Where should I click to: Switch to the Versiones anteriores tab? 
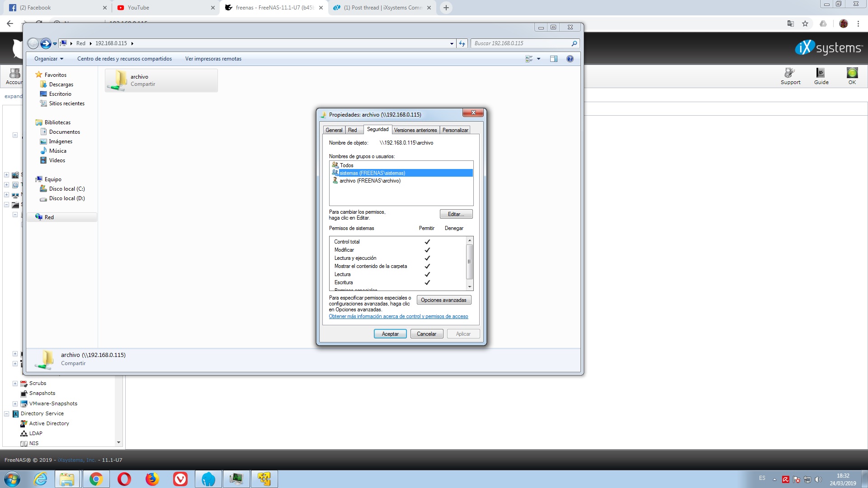415,130
